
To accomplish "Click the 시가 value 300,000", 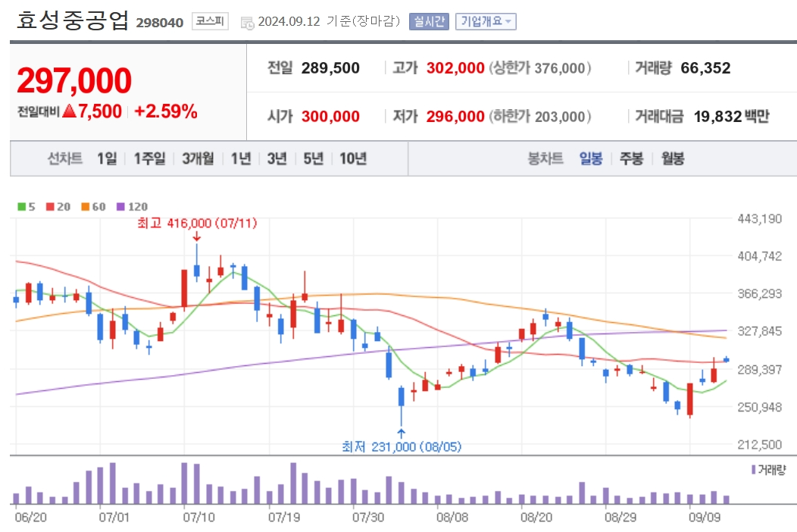I will 330,117.
